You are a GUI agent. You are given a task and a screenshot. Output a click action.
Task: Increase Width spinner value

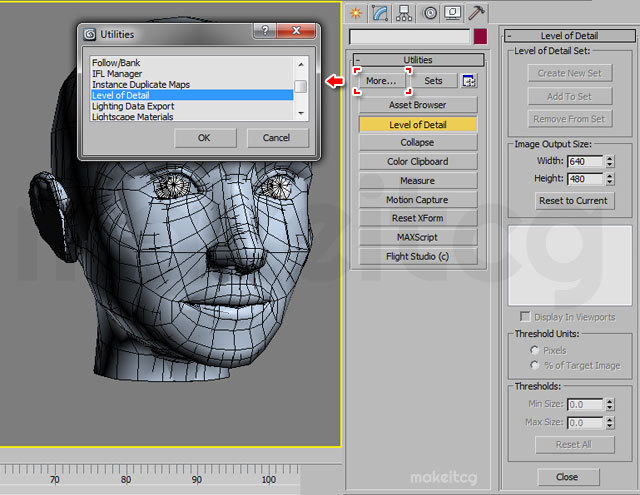(x=610, y=157)
